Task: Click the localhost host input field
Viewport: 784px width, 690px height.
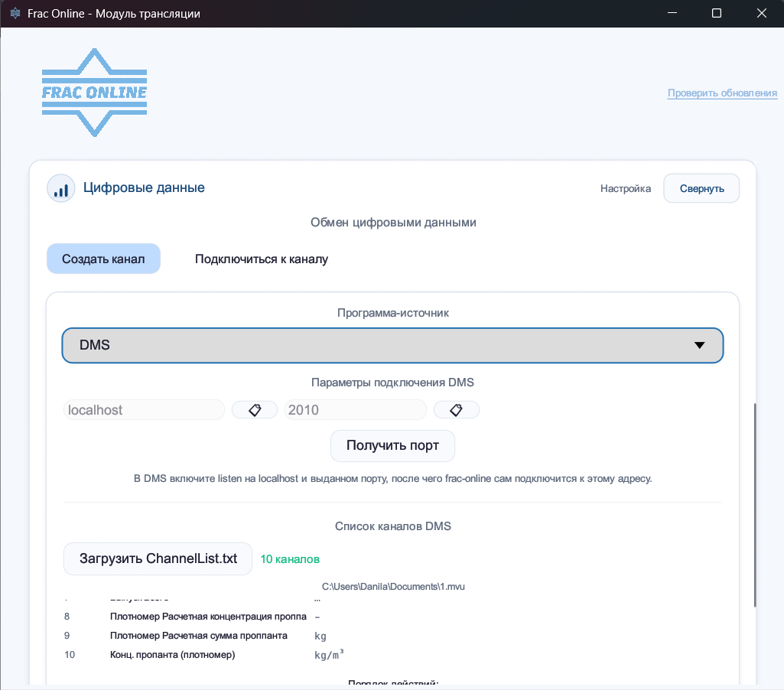Action: click(x=144, y=410)
